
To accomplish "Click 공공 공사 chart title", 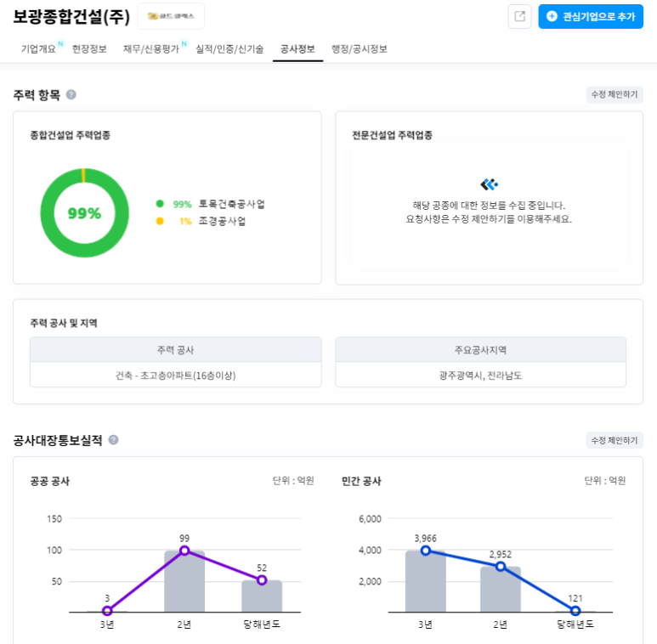I will coord(50,481).
